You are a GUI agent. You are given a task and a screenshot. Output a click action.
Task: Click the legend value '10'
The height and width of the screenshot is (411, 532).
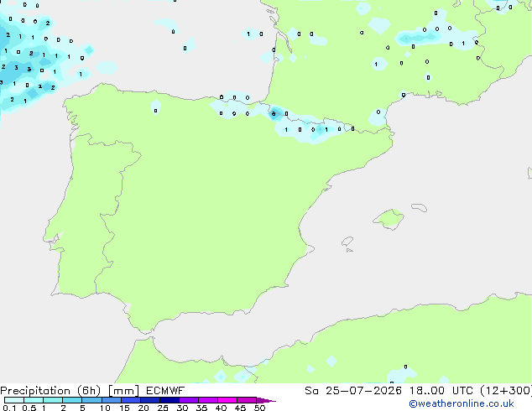coord(105,408)
